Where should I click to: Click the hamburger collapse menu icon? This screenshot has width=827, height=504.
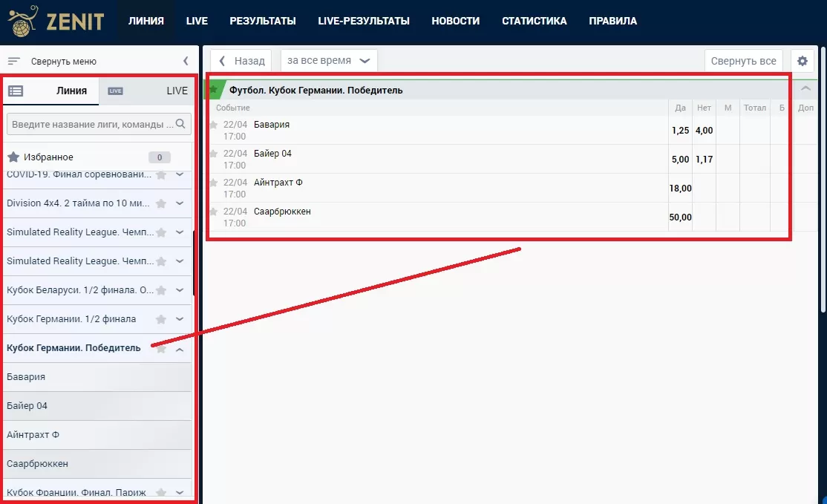(14, 62)
